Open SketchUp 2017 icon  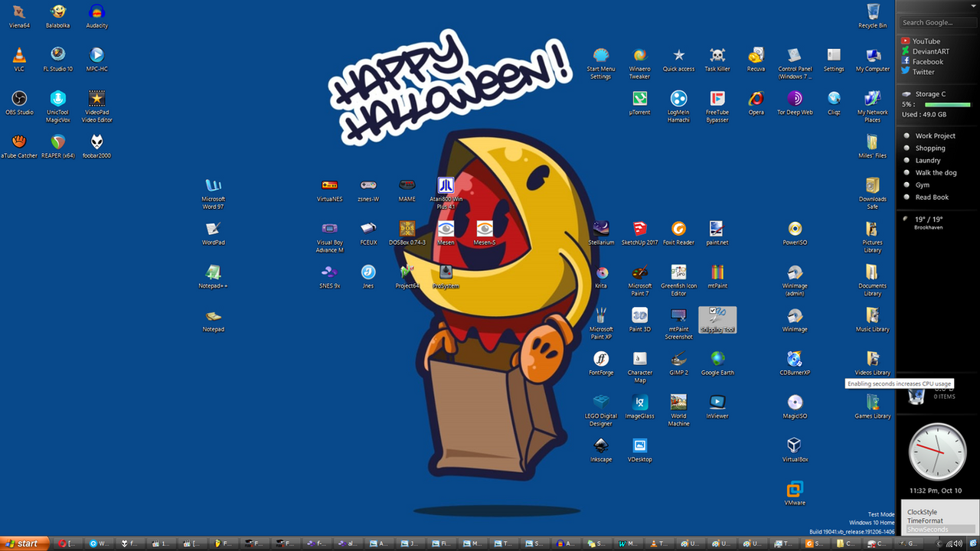(x=640, y=233)
